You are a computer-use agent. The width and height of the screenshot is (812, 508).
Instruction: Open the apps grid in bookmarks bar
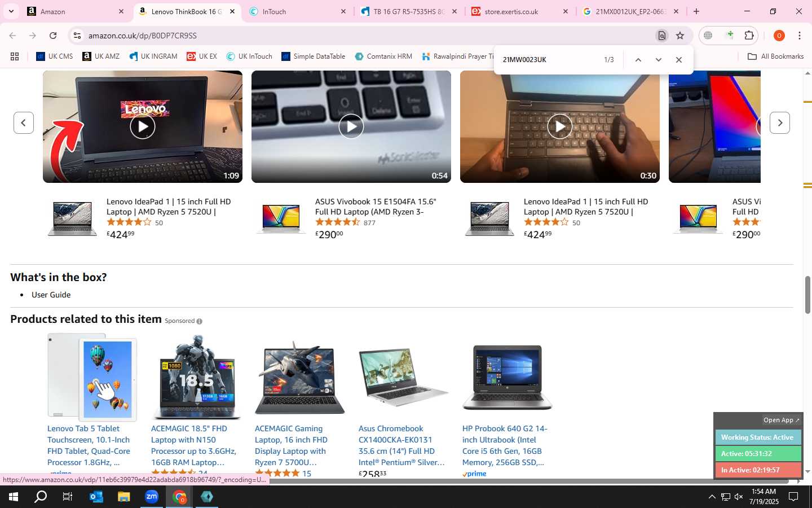coord(15,56)
